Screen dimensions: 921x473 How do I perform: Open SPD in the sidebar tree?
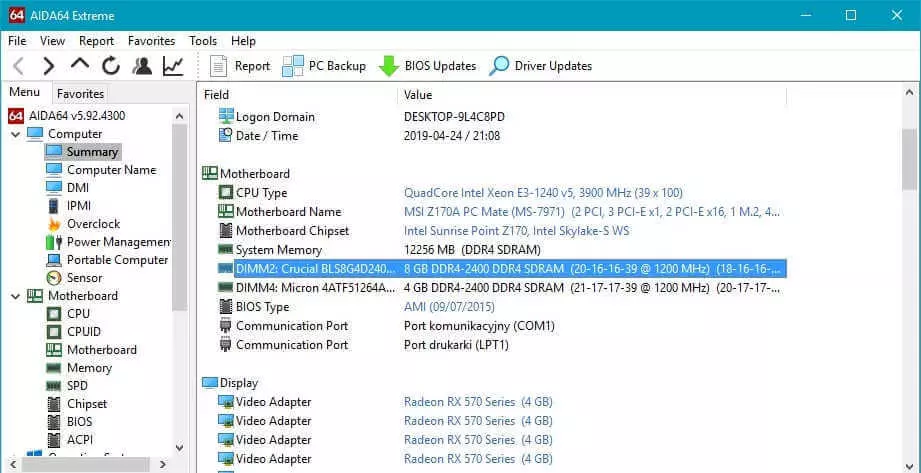click(67, 386)
